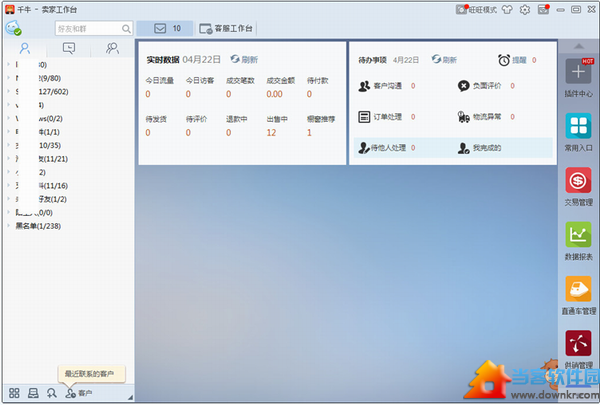The height and width of the screenshot is (405, 600).
Task: Expand the group showing (11/21)
Action: point(8,158)
